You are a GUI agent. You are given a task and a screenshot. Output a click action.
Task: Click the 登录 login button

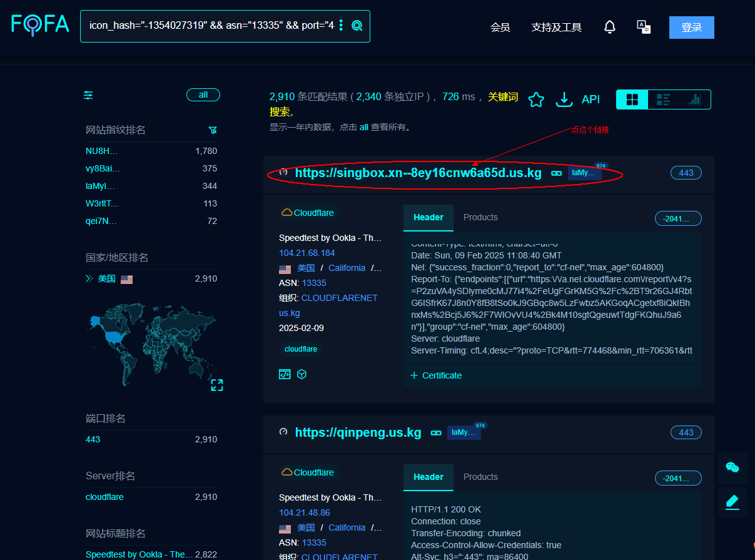[x=691, y=28]
